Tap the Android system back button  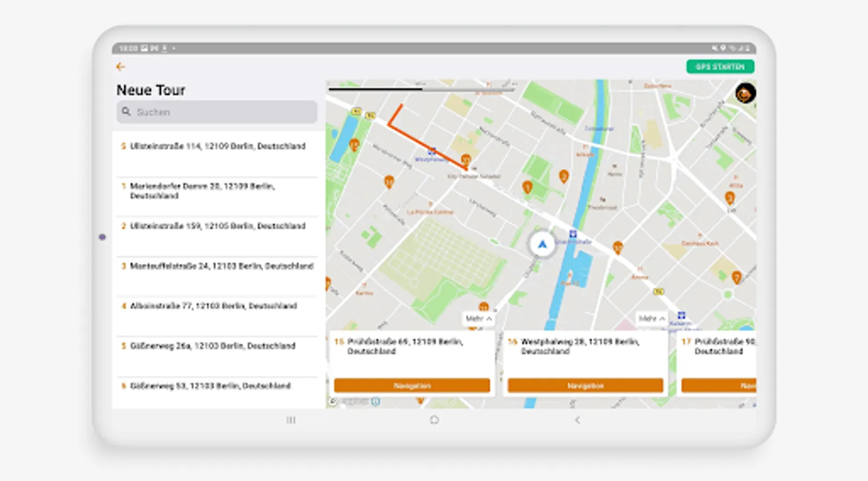[x=577, y=420]
